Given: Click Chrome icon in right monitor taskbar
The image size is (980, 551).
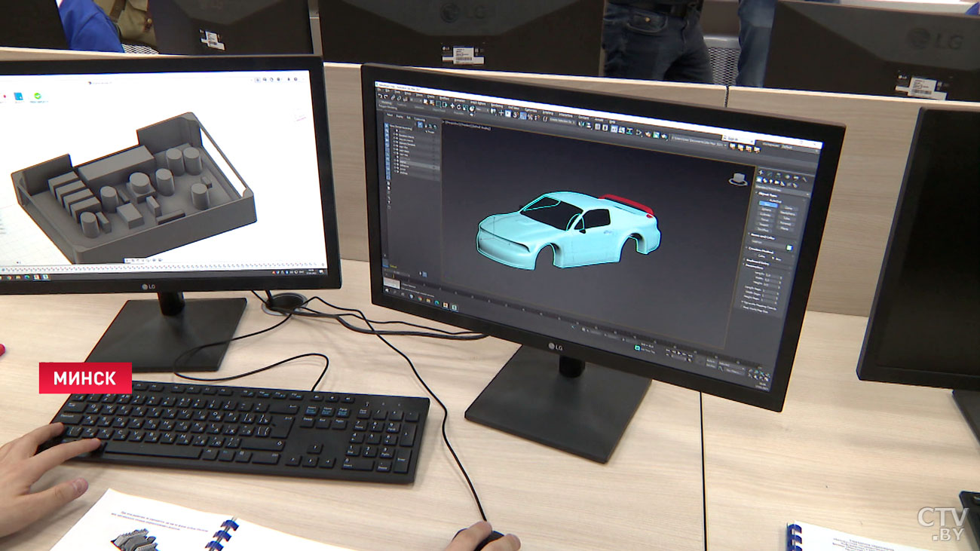Looking at the screenshot, I should (420, 298).
